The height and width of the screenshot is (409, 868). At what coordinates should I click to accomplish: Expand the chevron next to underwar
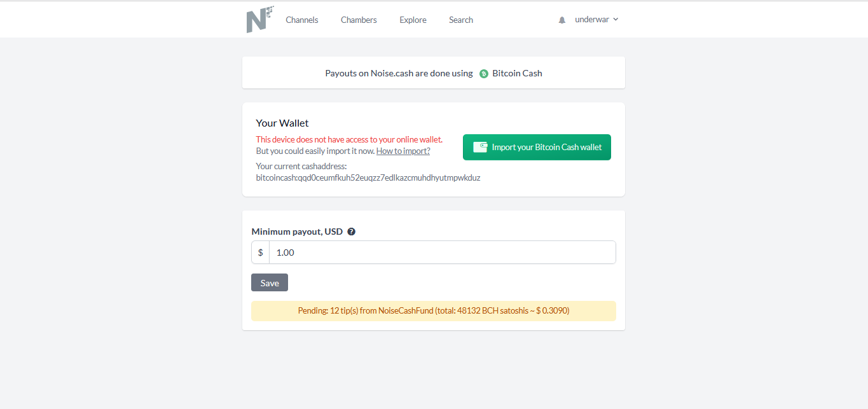[616, 19]
